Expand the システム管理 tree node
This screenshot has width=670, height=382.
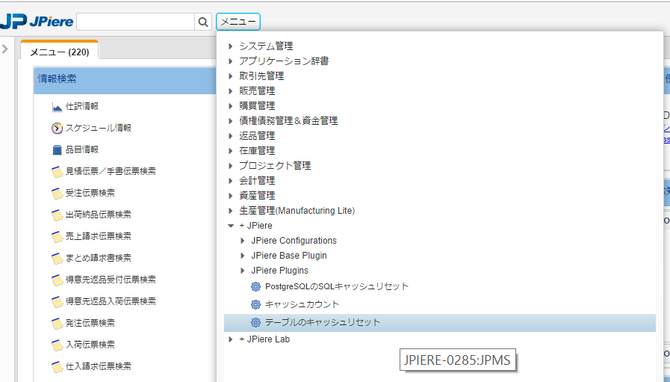point(231,46)
